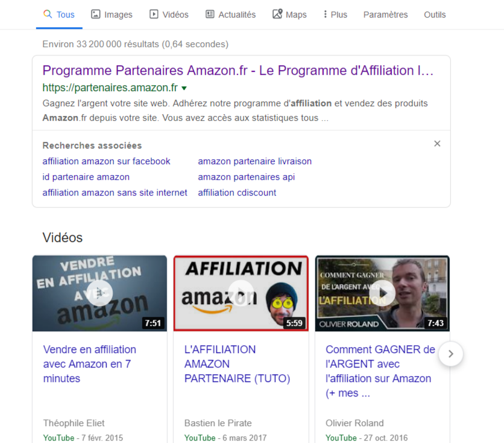
Task: Open the Tous search tab
Action: 59,14
